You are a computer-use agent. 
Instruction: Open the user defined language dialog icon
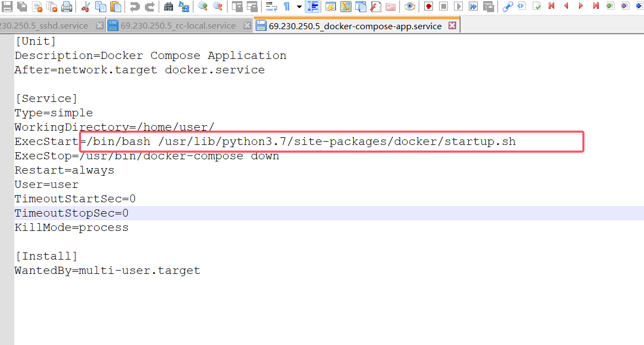pos(331,6)
